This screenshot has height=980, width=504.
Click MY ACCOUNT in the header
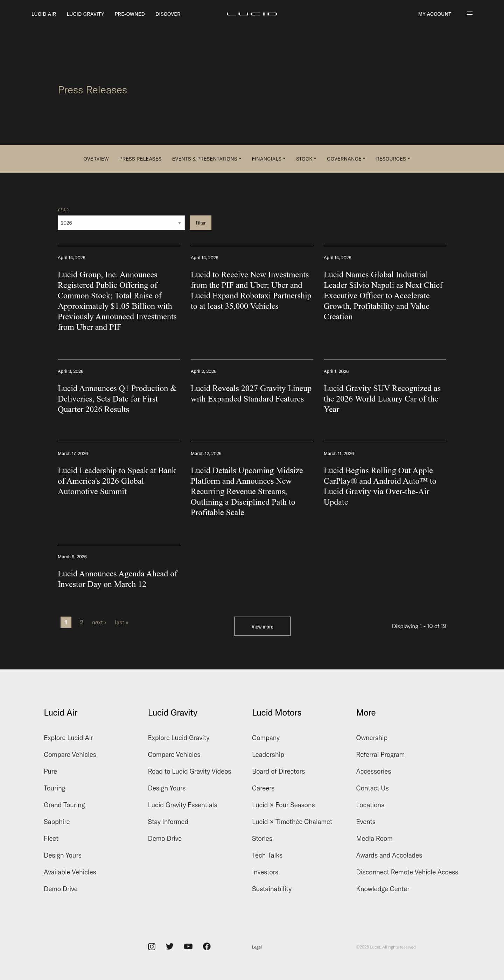click(434, 14)
